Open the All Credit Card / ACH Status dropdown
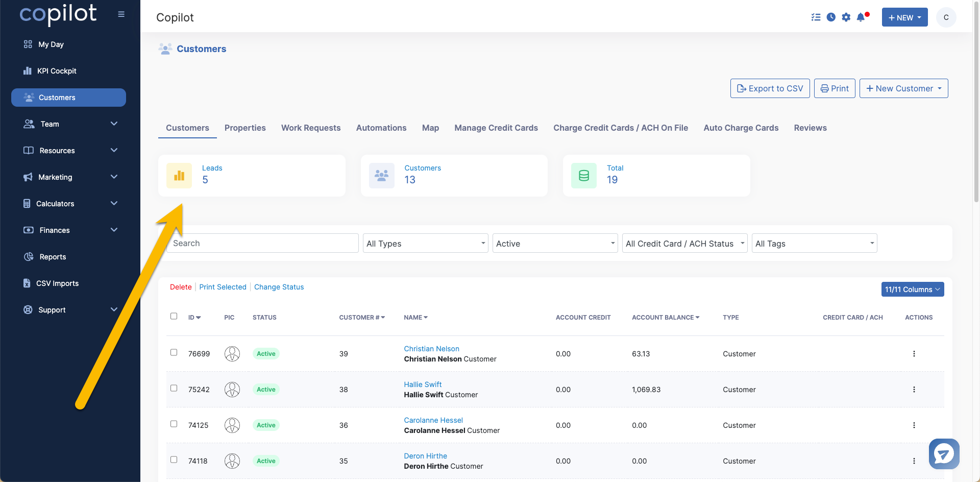Viewport: 980px width, 482px height. [x=685, y=244]
